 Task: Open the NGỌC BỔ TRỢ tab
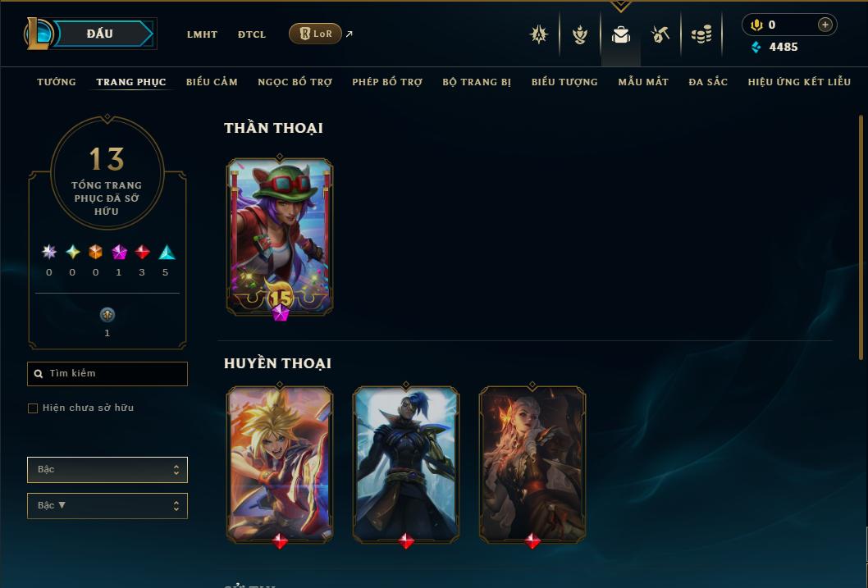coord(295,82)
